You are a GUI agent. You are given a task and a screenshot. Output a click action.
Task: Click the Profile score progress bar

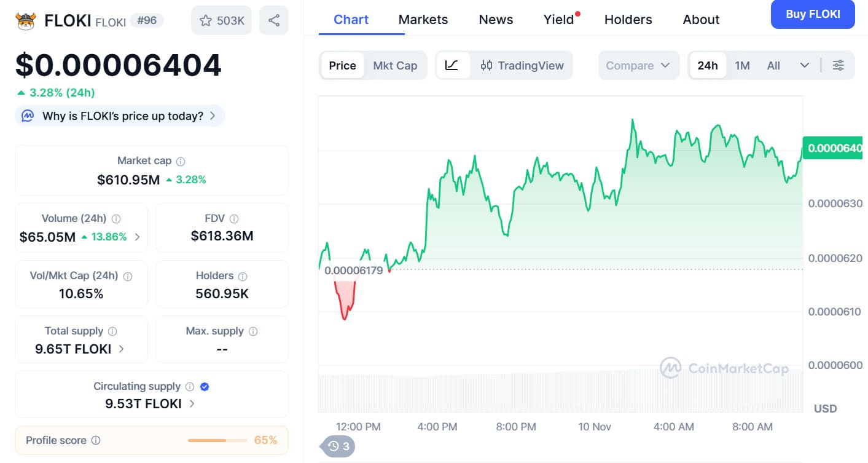click(x=215, y=440)
